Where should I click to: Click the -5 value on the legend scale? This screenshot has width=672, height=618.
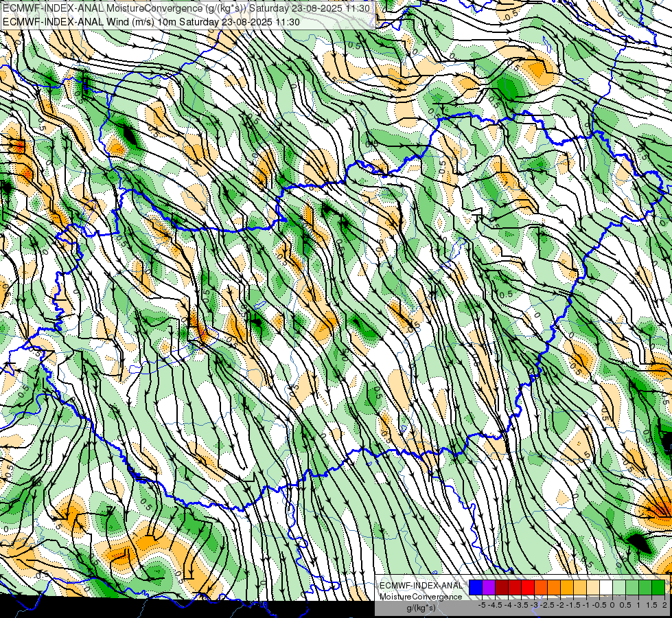click(x=482, y=605)
